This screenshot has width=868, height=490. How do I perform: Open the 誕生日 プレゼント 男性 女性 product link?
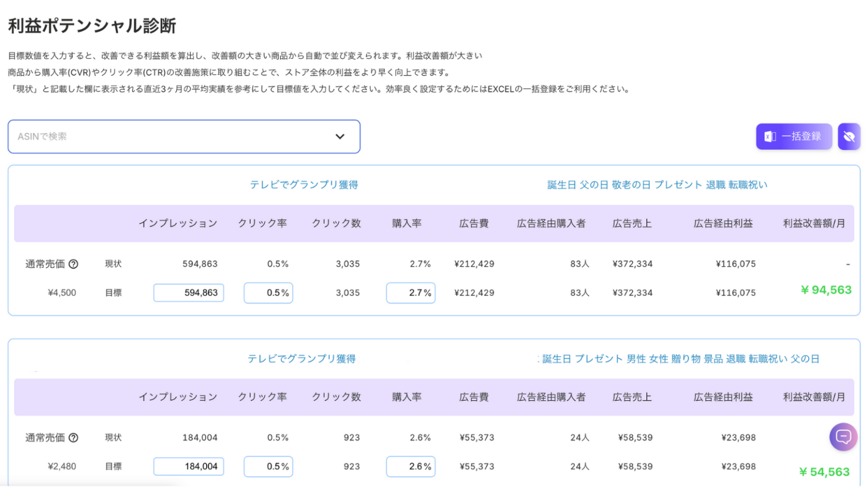pos(680,359)
